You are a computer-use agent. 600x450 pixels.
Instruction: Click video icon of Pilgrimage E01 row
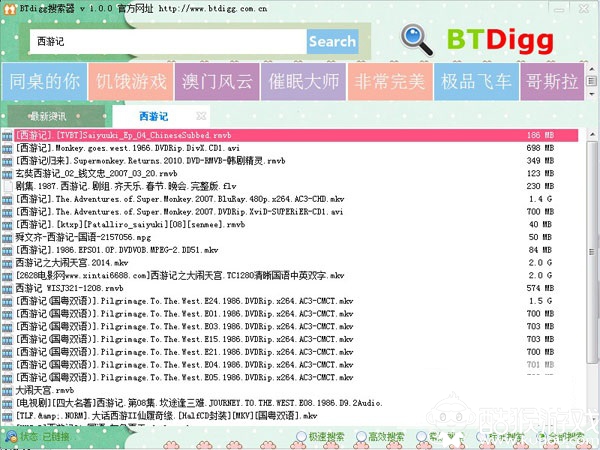[7, 315]
